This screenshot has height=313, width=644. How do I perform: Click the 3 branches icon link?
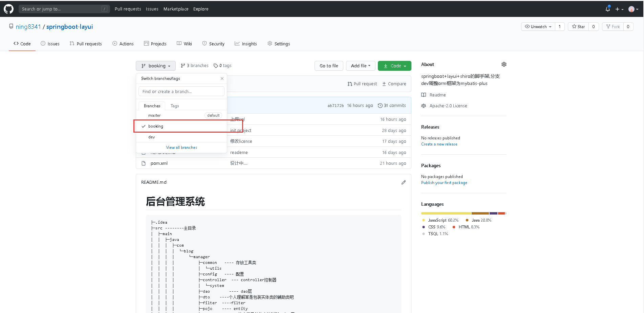click(x=194, y=65)
